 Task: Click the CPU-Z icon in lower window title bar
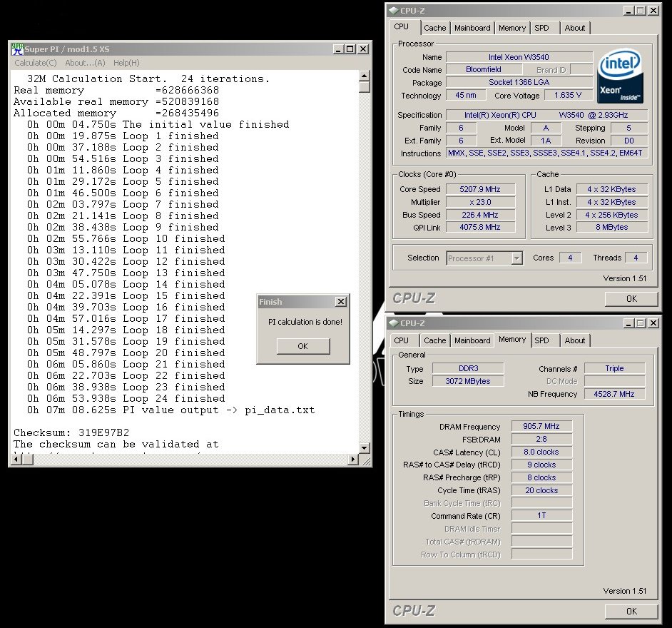(393, 323)
